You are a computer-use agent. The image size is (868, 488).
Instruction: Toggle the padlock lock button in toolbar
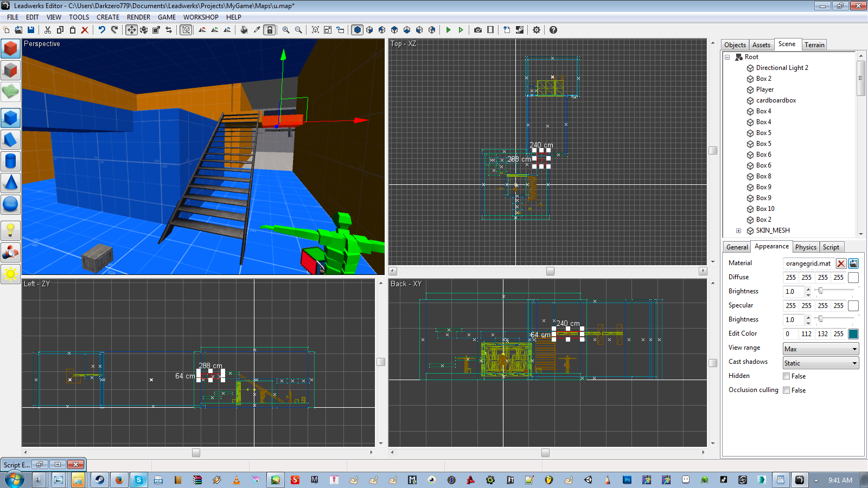coord(270,30)
